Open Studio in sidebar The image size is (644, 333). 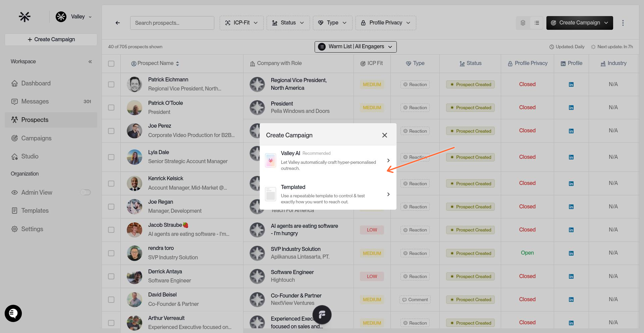(51, 156)
